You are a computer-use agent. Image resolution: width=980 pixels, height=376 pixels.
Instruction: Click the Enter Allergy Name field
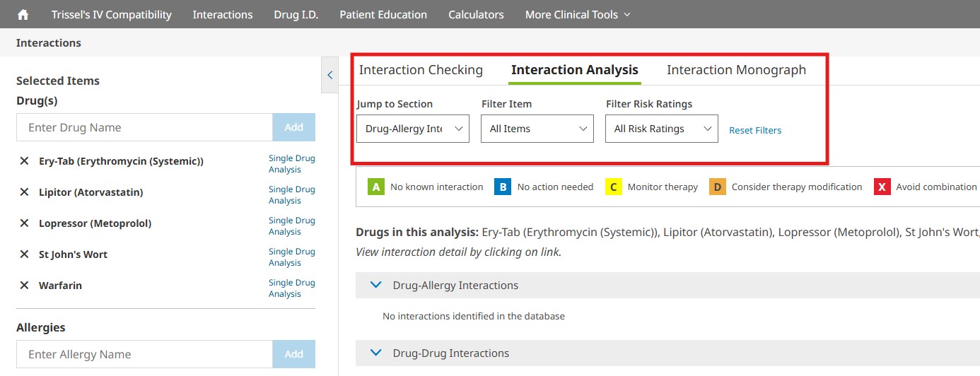click(144, 354)
